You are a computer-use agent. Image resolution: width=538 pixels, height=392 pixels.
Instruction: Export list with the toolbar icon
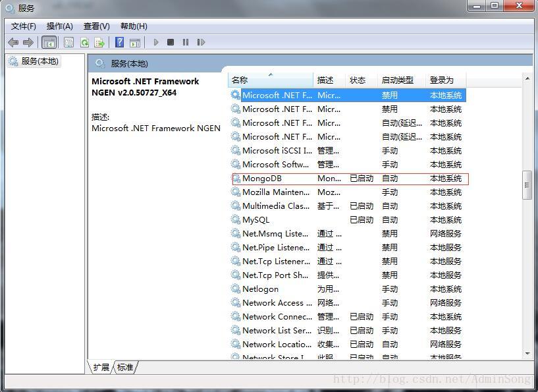click(99, 43)
